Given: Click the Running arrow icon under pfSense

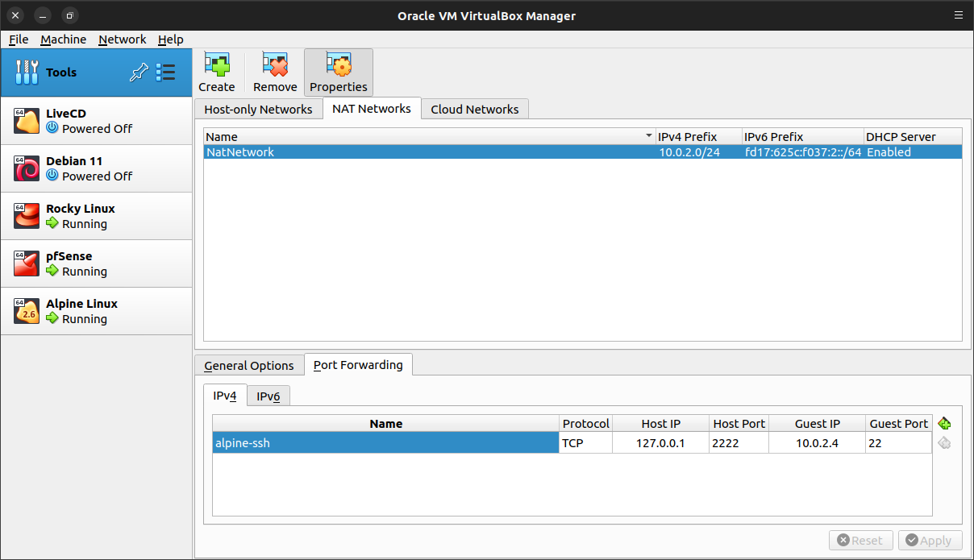Looking at the screenshot, I should click(52, 271).
